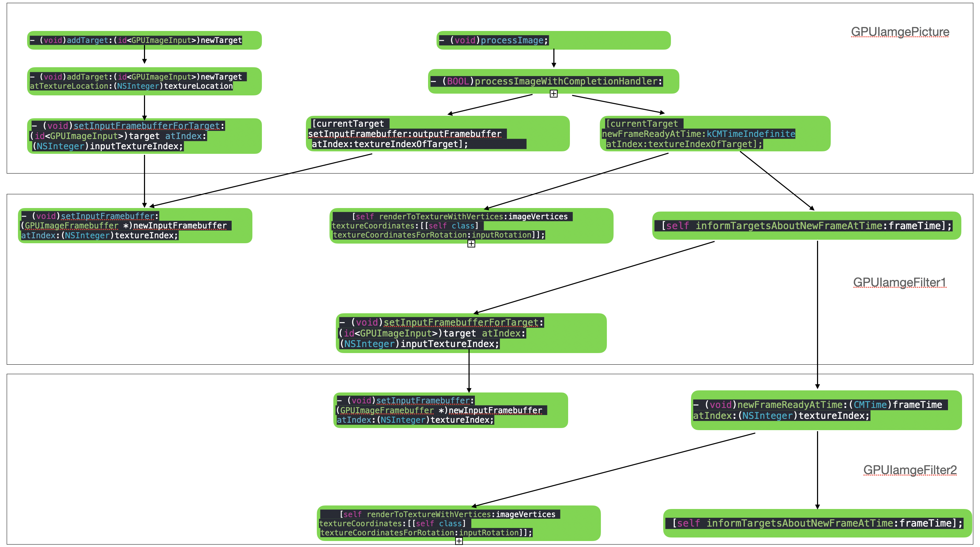
Task: Expand the processImageWithCompletionHandler node plus icon
Action: [x=553, y=94]
